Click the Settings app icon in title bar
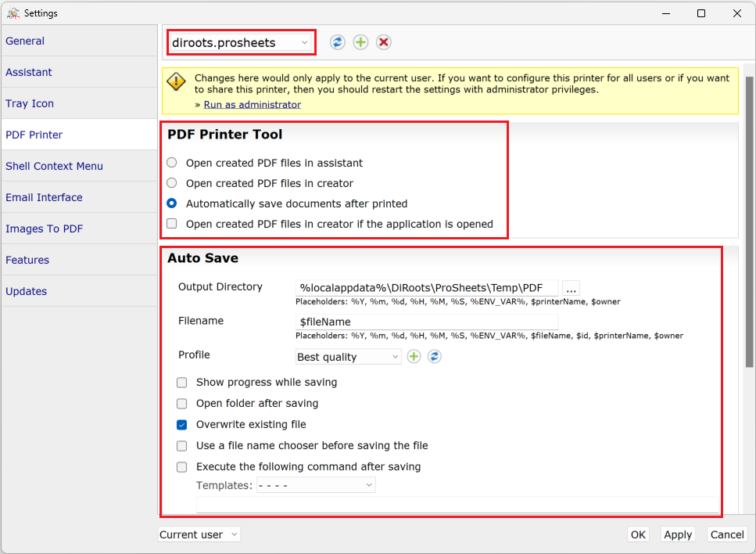This screenshot has width=756, height=554. pos(13,13)
